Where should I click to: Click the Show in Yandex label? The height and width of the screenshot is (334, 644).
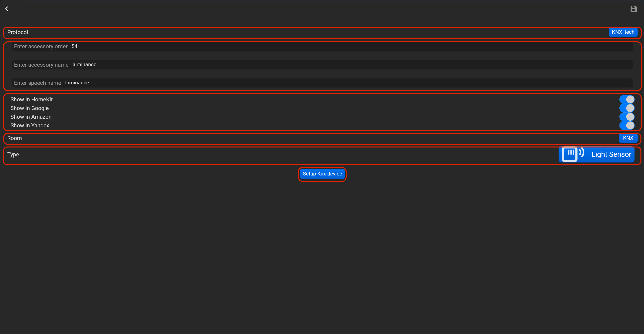pos(30,126)
